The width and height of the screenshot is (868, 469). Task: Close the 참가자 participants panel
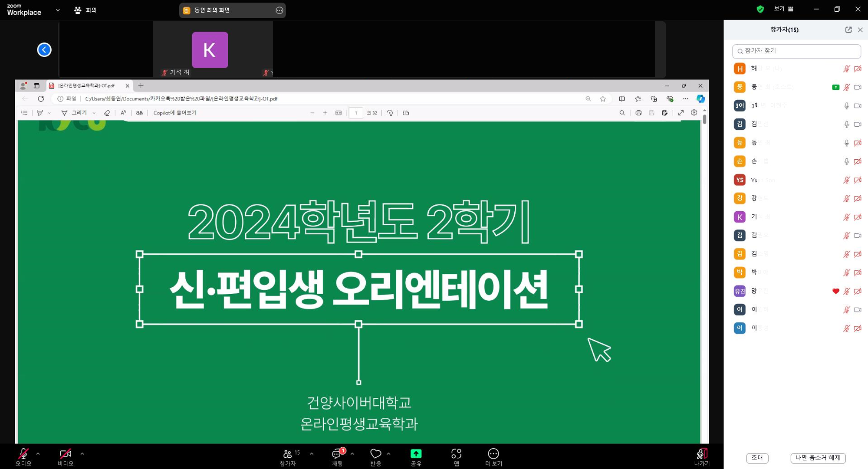[860, 30]
